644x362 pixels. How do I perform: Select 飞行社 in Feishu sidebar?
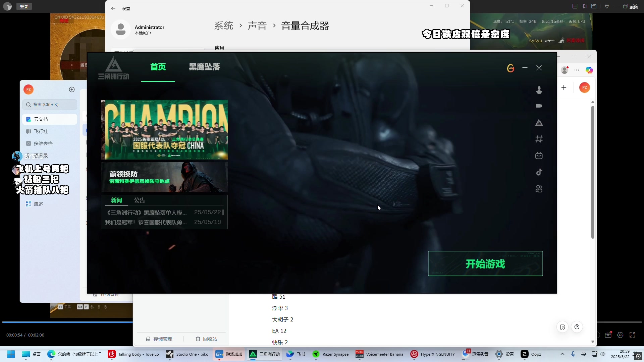50,131
